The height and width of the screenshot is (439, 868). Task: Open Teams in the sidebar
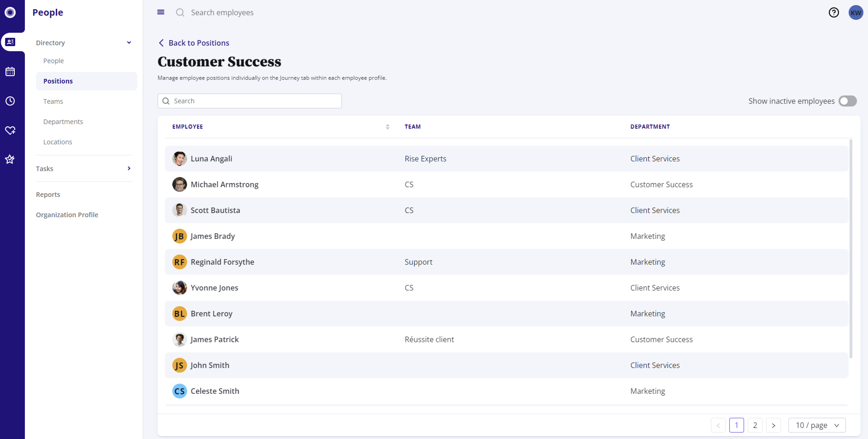(x=53, y=101)
